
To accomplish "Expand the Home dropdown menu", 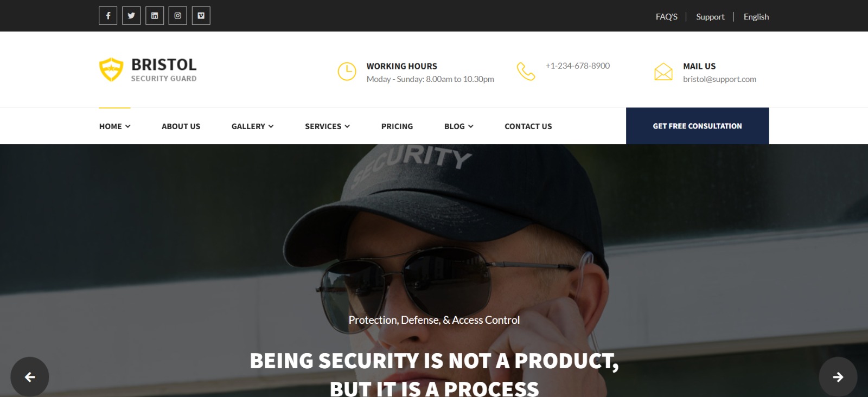I will (115, 126).
